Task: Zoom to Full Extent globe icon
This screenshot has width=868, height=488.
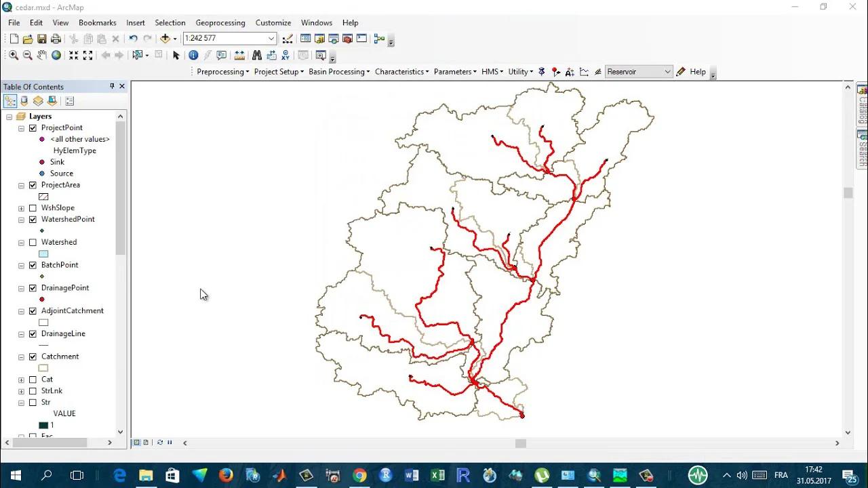Action: point(56,56)
